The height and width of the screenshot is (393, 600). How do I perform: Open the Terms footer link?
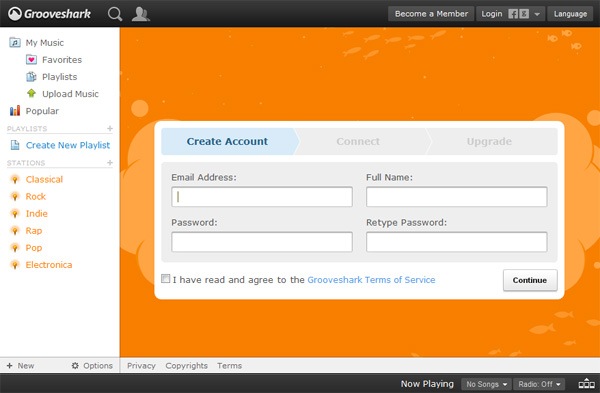coord(230,366)
